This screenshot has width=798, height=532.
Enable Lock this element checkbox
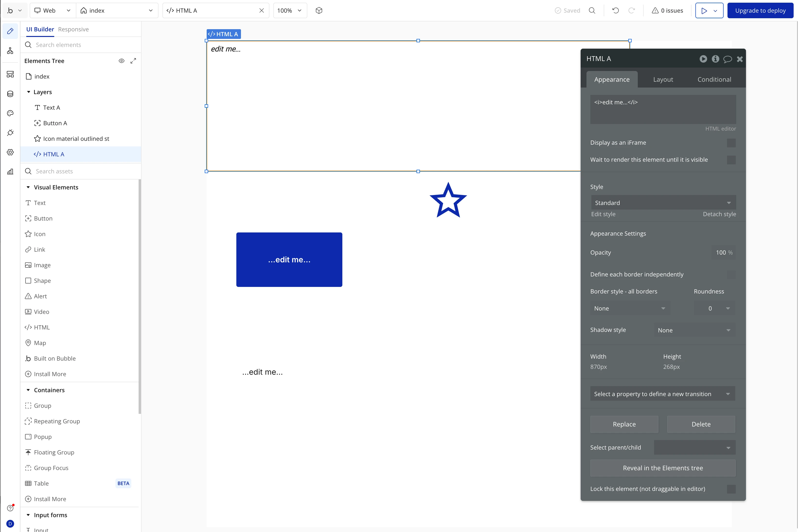pyautogui.click(x=731, y=489)
